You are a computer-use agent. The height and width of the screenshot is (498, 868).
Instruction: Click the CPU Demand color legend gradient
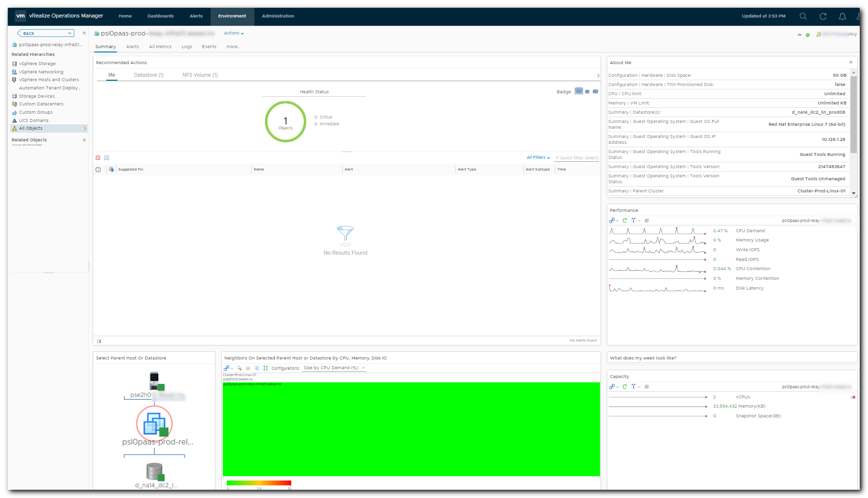(259, 483)
